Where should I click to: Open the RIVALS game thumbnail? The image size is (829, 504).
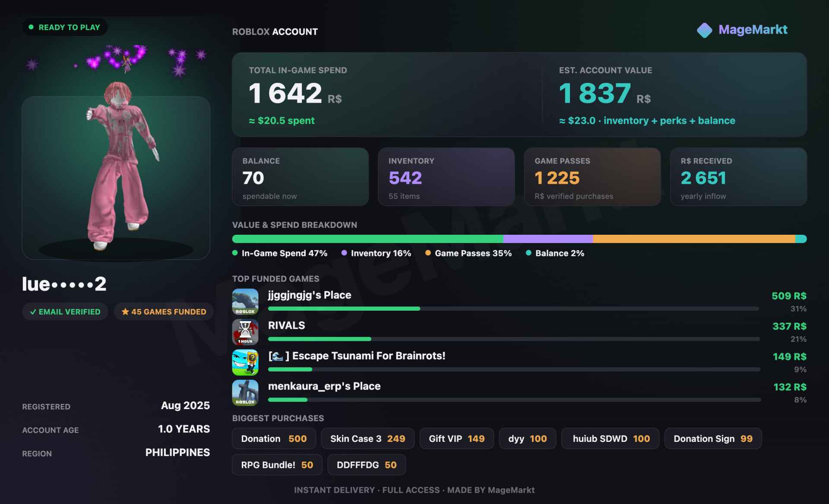click(x=245, y=332)
